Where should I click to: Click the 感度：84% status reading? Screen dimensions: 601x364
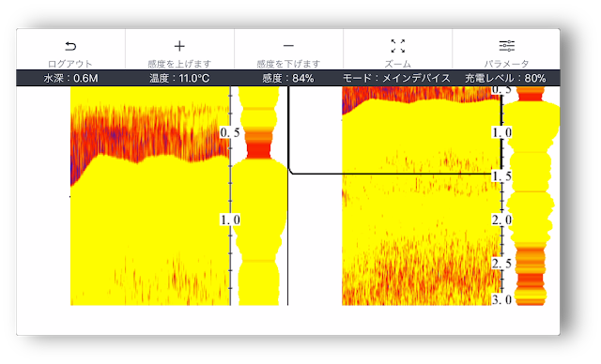click(288, 79)
